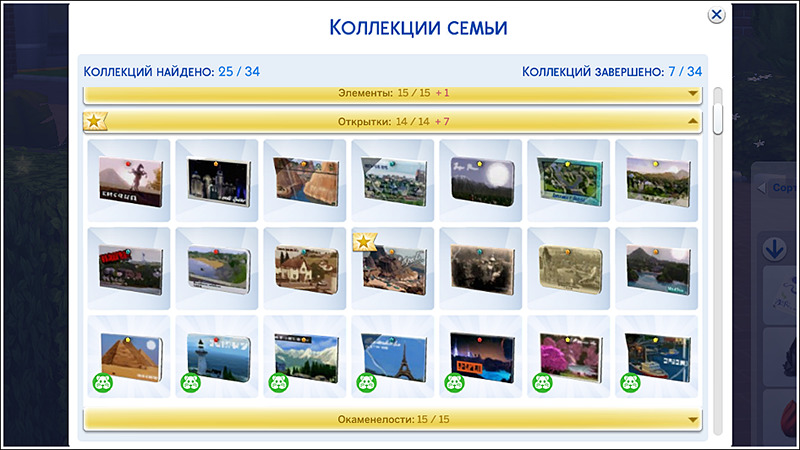The height and width of the screenshot is (450, 800).
Task: Select the full moon night postcard
Action: 481,181
